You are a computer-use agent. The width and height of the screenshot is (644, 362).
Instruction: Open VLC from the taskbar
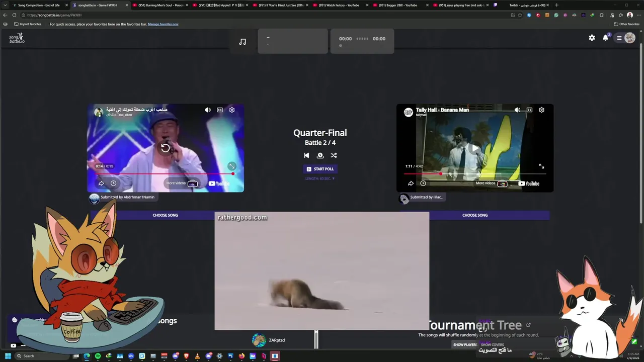pos(197,356)
